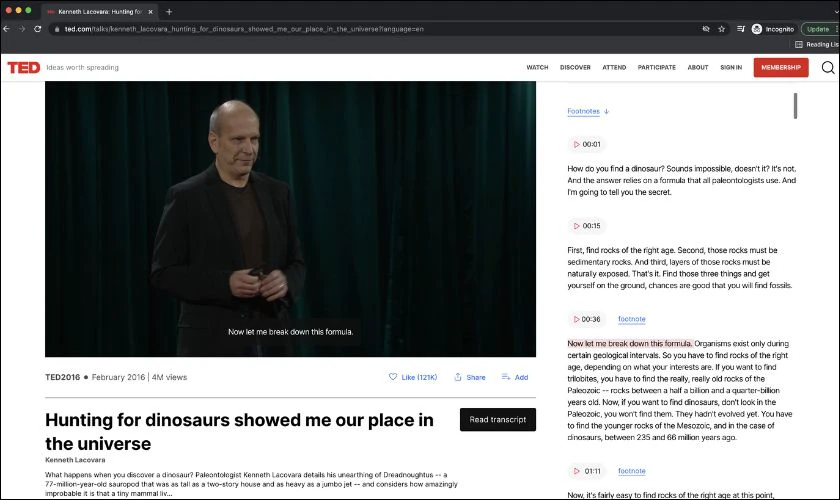The height and width of the screenshot is (500, 840).
Task: Click the '4M views' text
Action: click(x=169, y=377)
